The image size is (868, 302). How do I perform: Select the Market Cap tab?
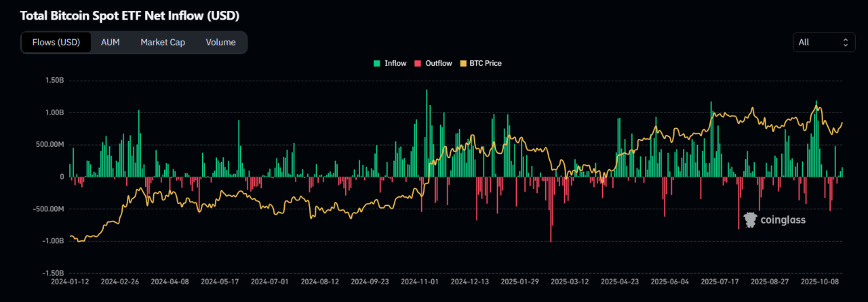coord(163,42)
